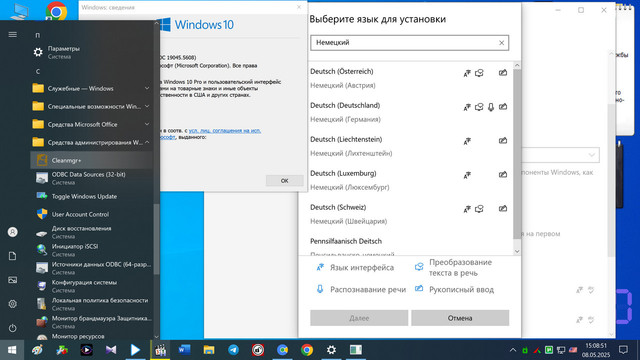The width and height of the screenshot is (640, 360).
Task: Open Конфигурация системы entry
Action: point(92,286)
